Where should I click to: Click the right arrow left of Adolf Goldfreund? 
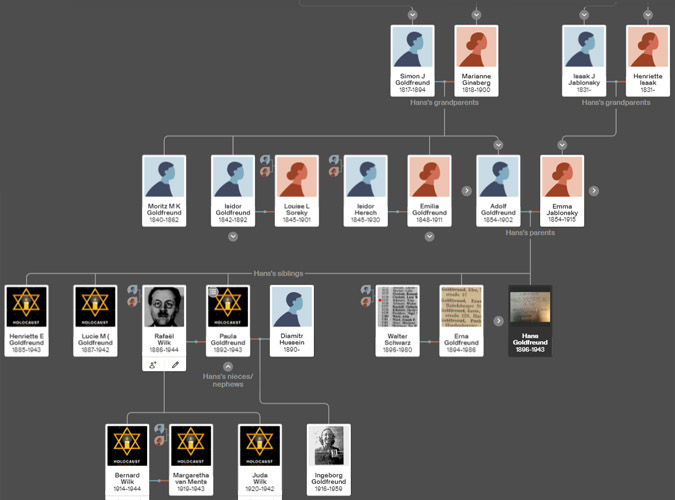click(x=467, y=191)
